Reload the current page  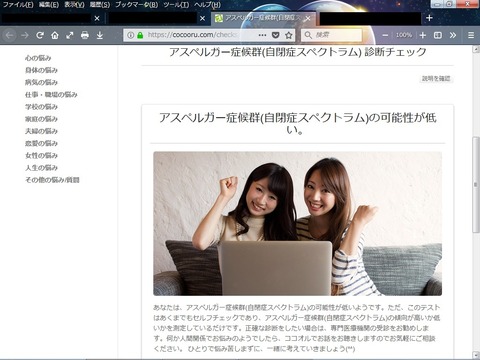[40, 35]
